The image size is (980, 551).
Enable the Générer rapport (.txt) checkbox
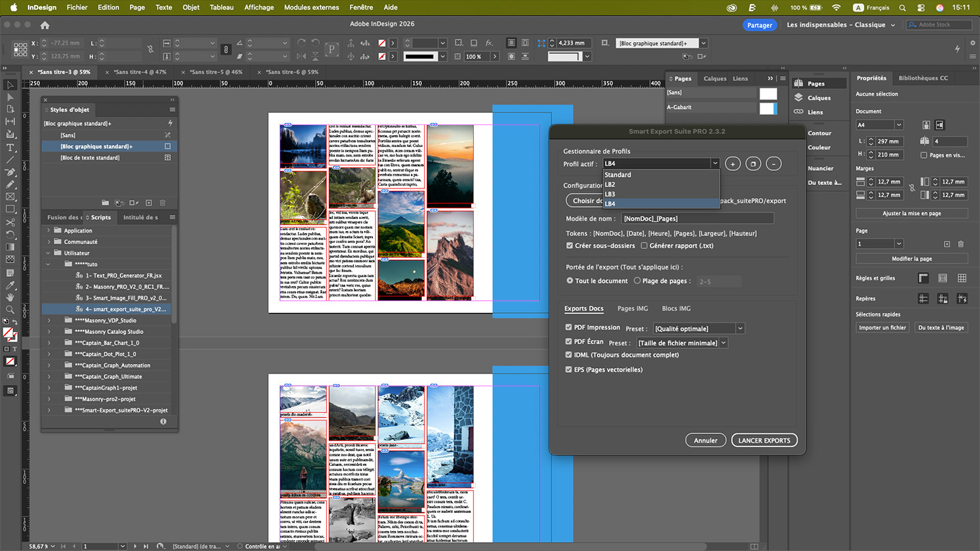coord(644,246)
